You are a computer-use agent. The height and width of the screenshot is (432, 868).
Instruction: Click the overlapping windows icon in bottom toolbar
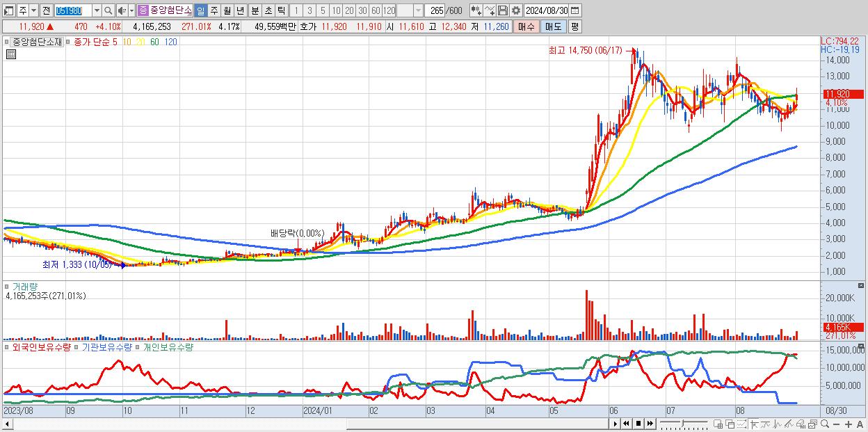[730, 424]
